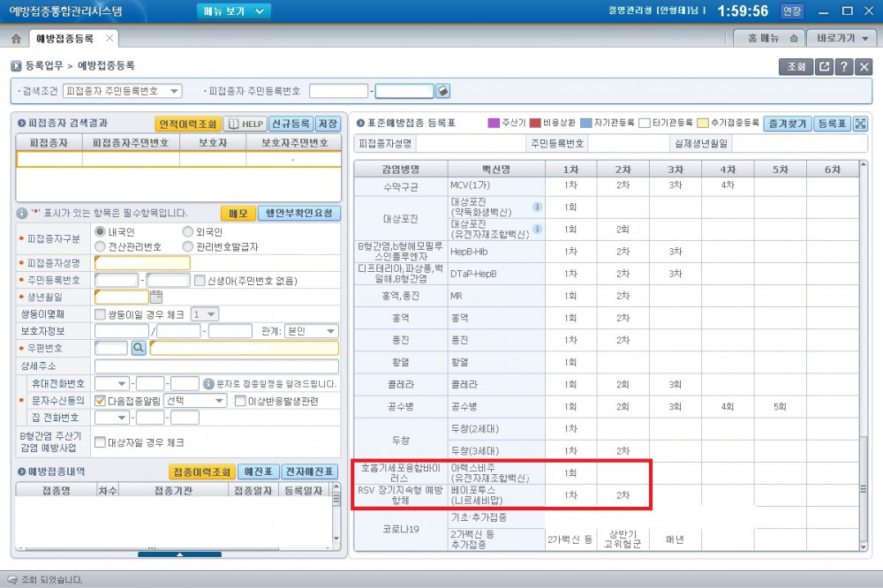Click the pop-out window icon next to 조회
Screen dimensions: 883x588
823,66
